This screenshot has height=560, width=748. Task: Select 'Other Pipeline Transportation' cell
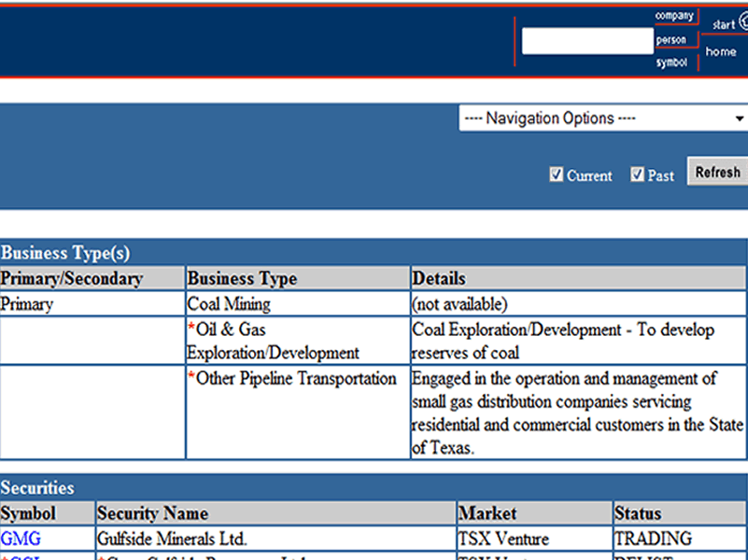298,413
